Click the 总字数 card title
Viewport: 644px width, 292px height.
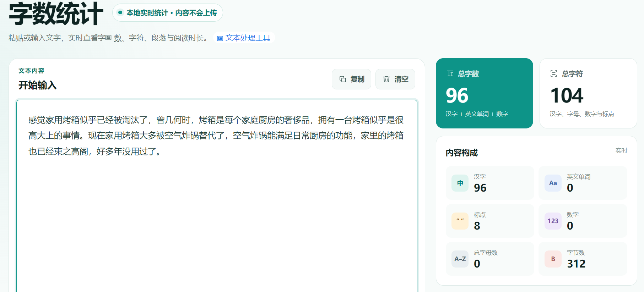pos(468,74)
